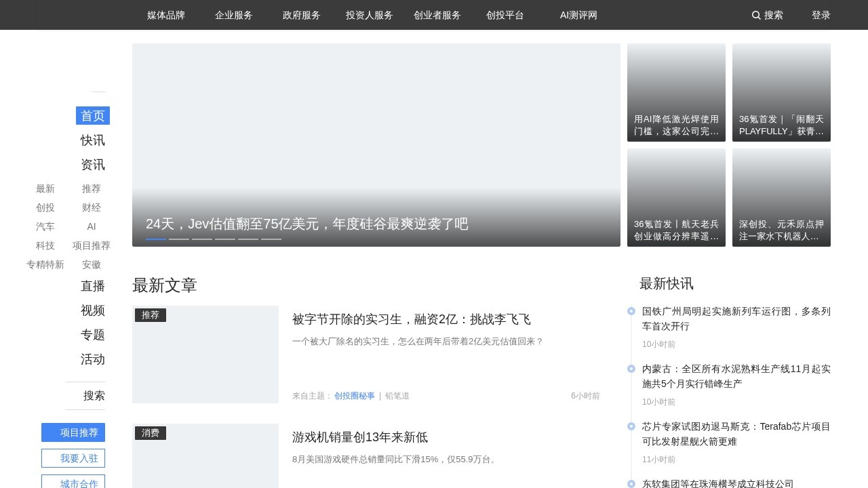Open 安徽 subcategory in sidebar
The height and width of the screenshot is (488, 868).
pos(92,265)
